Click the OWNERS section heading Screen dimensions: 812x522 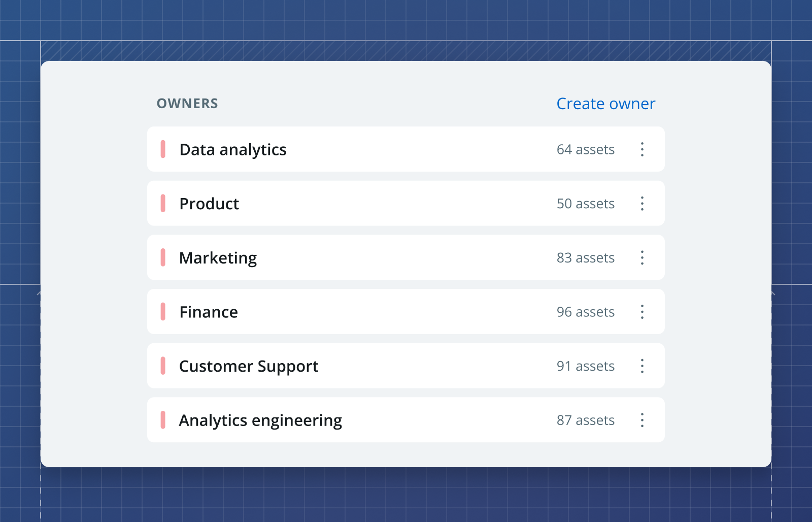[187, 104]
